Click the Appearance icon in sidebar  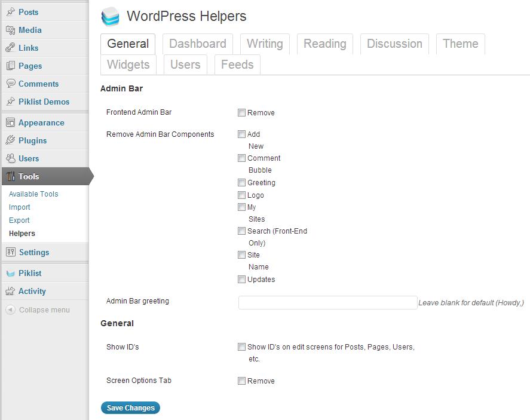pos(11,122)
